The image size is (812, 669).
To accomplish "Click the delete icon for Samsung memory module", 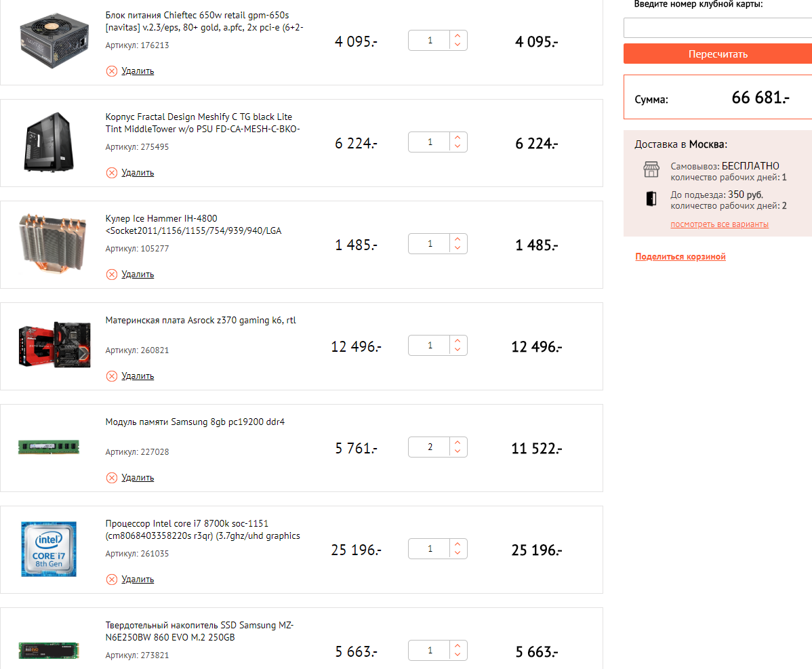I will 112,478.
